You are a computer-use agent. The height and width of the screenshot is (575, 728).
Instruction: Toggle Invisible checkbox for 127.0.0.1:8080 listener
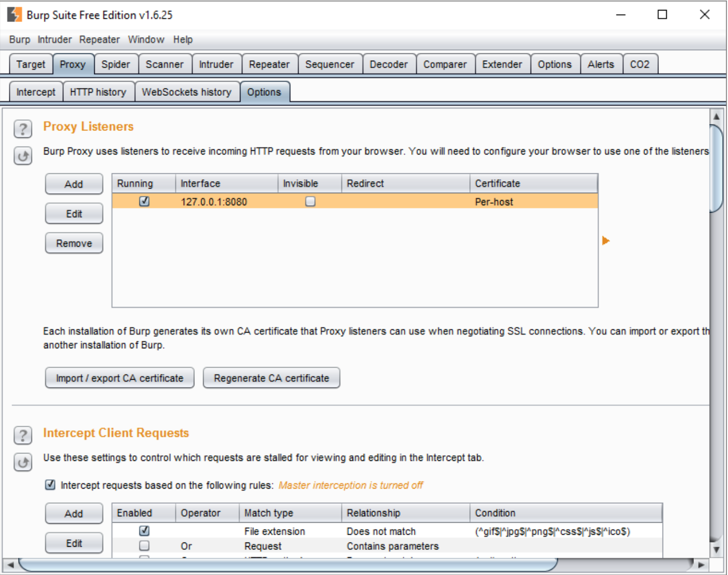click(x=311, y=202)
